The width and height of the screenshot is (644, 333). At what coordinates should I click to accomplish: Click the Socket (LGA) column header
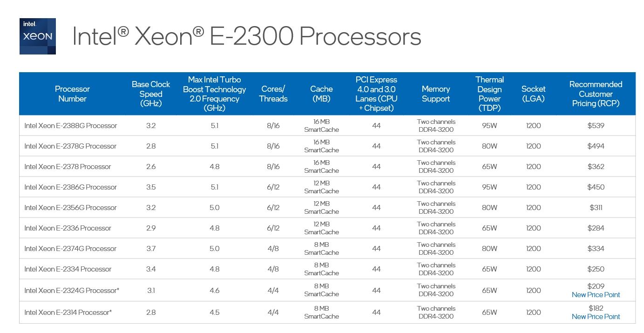[533, 94]
